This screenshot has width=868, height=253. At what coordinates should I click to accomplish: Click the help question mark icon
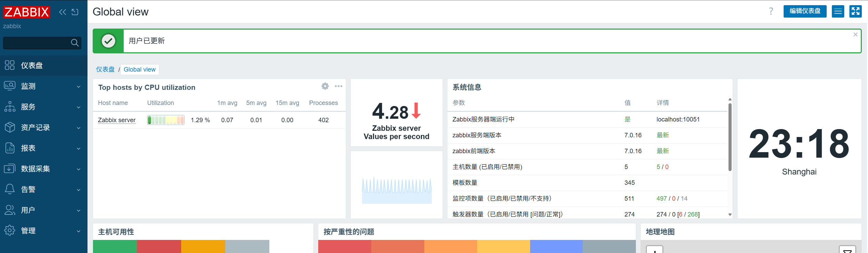[771, 11]
